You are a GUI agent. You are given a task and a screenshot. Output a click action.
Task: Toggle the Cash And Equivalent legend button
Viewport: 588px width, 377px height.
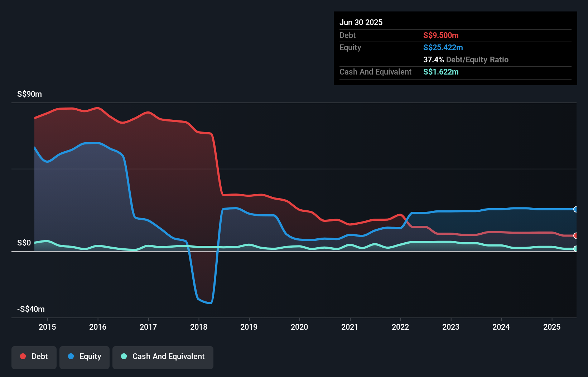point(163,357)
